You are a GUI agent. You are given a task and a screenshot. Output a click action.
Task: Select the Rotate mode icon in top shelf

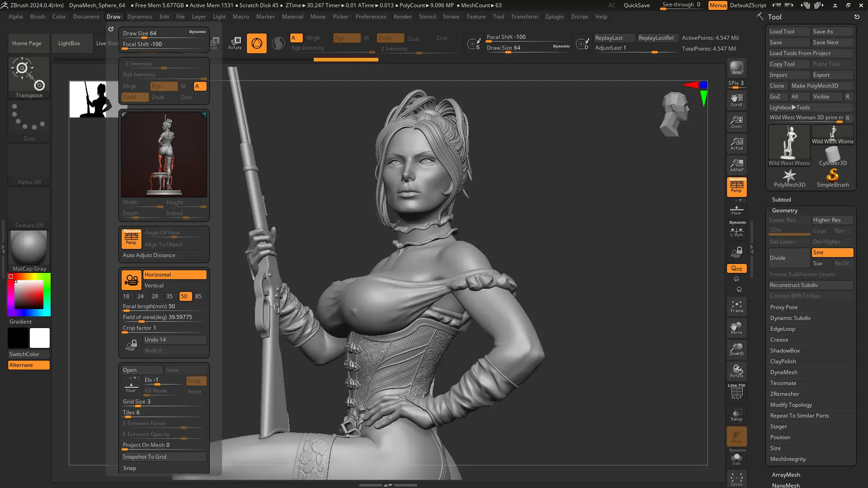pos(235,43)
